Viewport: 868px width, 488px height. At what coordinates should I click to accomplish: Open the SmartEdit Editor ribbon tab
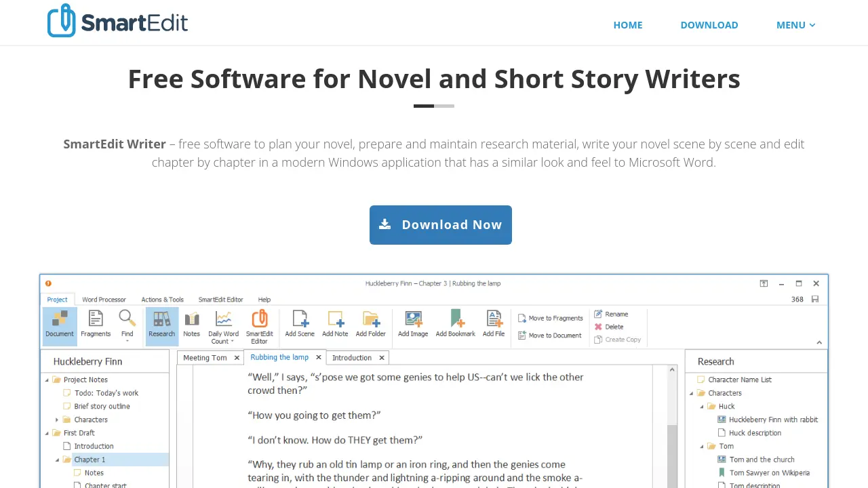(220, 300)
